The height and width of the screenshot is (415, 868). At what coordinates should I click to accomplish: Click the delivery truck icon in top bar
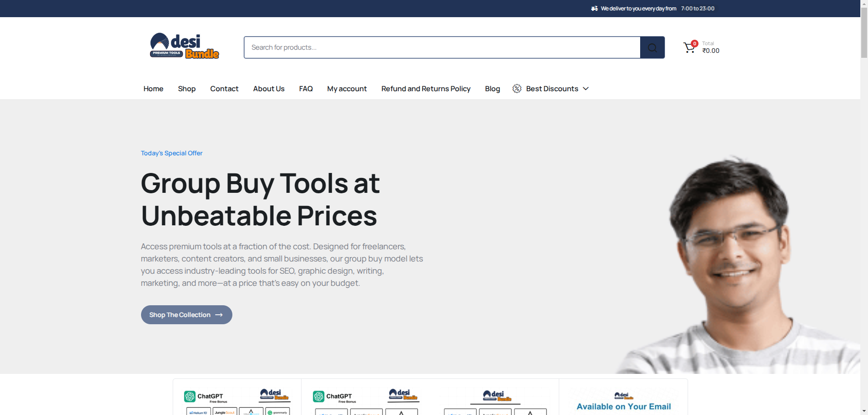coord(594,8)
